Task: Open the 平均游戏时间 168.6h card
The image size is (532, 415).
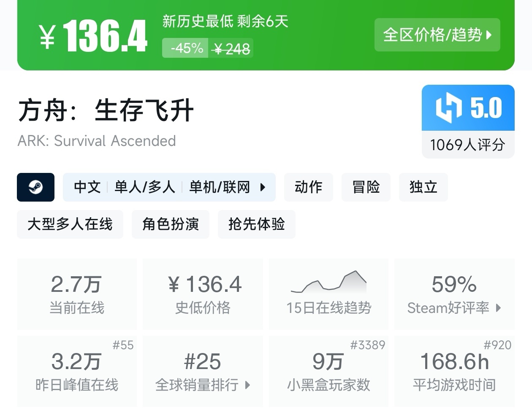Action: click(454, 371)
